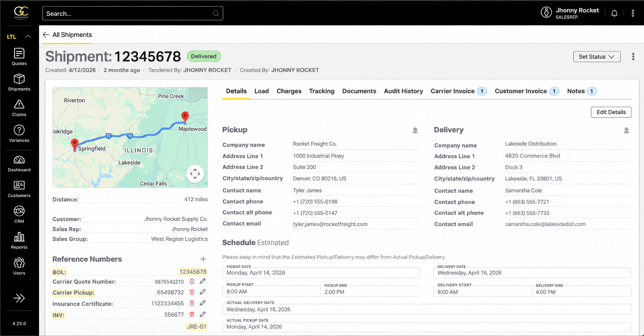Open the shipment options kebab menu
This screenshot has height=336, width=644.
633,56
